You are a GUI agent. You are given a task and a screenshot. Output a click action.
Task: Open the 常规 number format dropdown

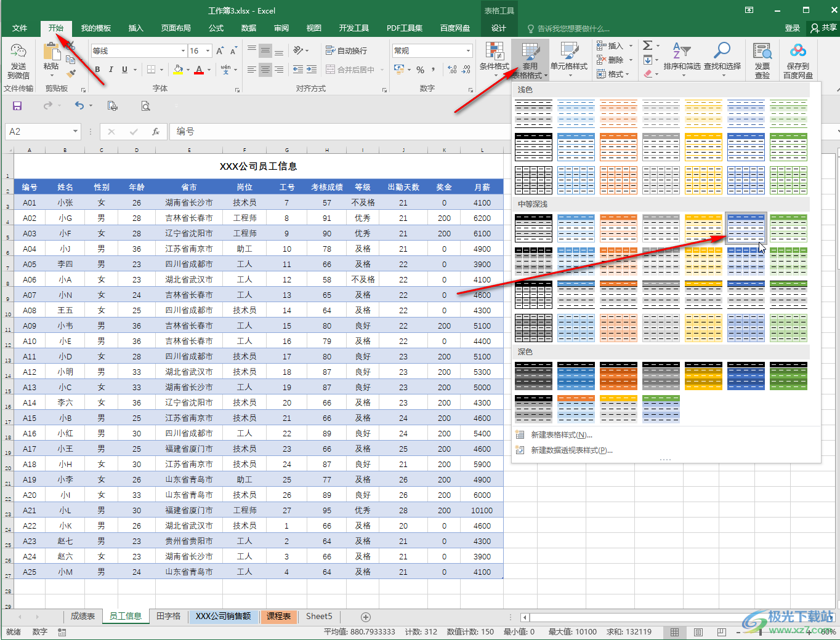468,51
